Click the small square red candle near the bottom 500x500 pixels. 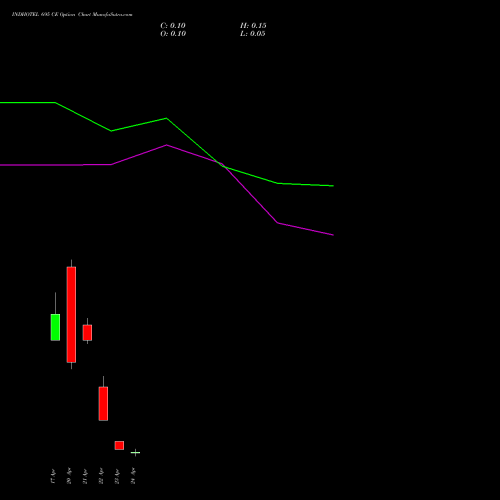[x=119, y=445]
